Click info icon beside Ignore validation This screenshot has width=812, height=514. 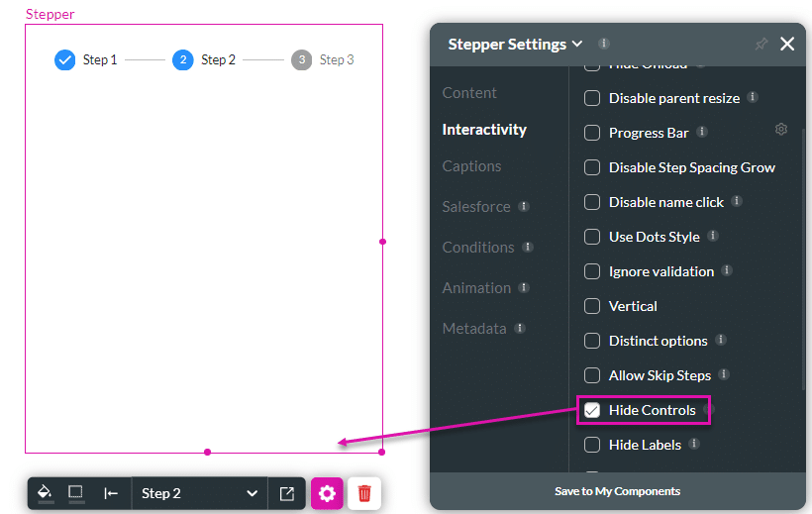pyautogui.click(x=727, y=270)
